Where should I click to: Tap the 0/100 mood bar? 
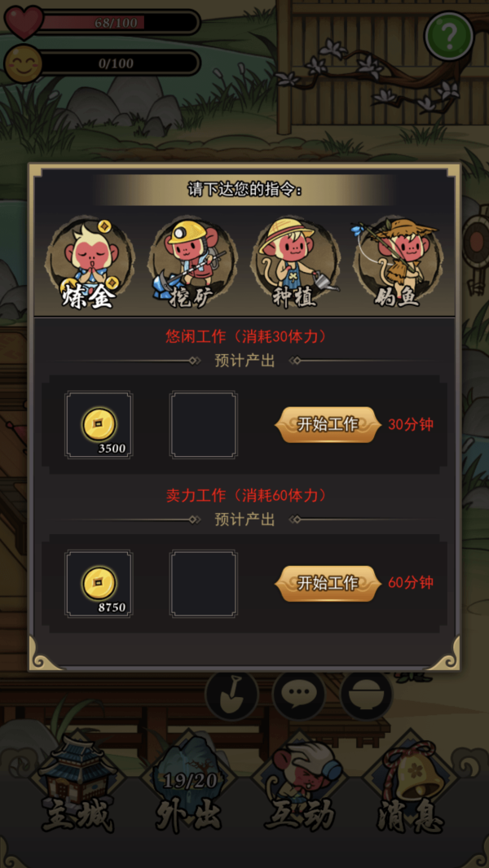pos(117,64)
